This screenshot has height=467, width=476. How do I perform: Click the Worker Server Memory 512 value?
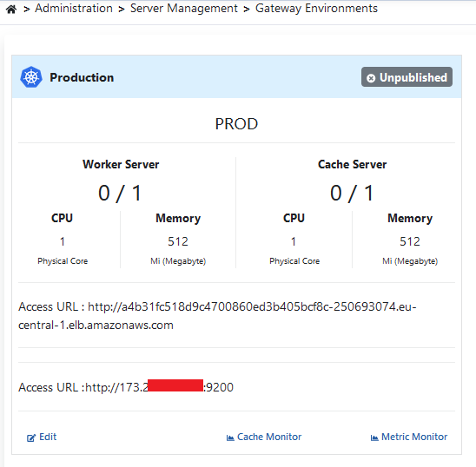[x=178, y=241]
